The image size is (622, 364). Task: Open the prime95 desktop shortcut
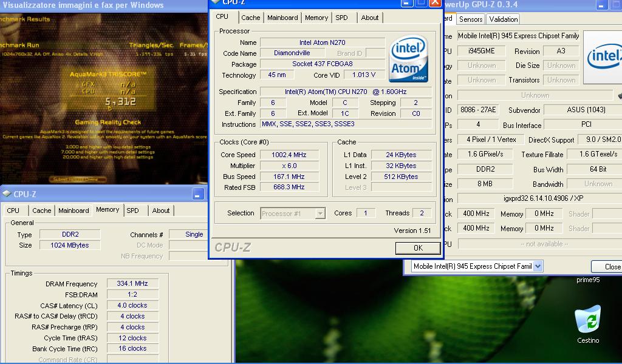tap(588, 280)
